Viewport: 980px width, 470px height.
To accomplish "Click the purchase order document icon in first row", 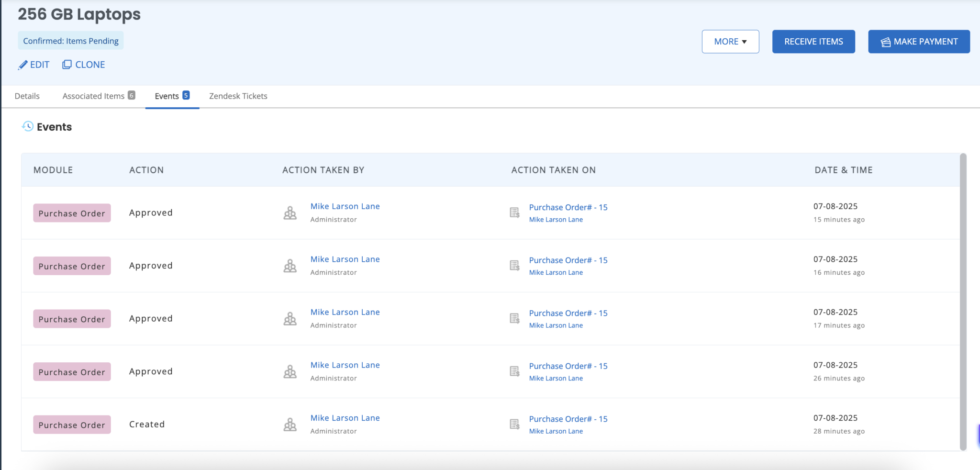I will [x=514, y=213].
